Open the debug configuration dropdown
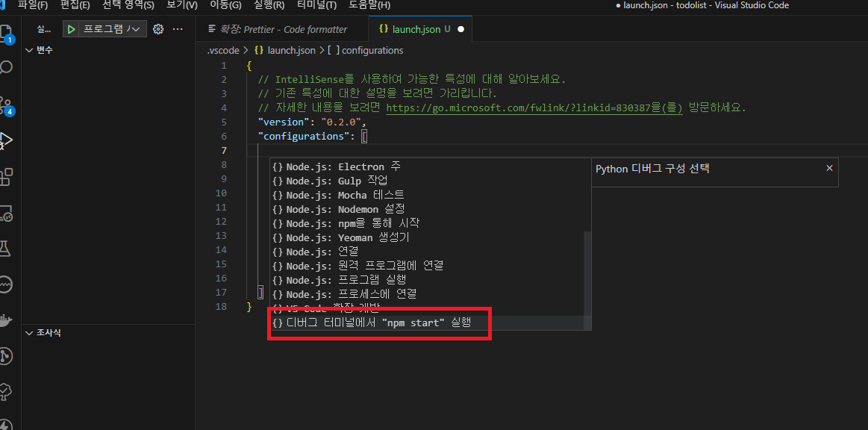Viewport: 868px width, 430px height. (x=113, y=29)
